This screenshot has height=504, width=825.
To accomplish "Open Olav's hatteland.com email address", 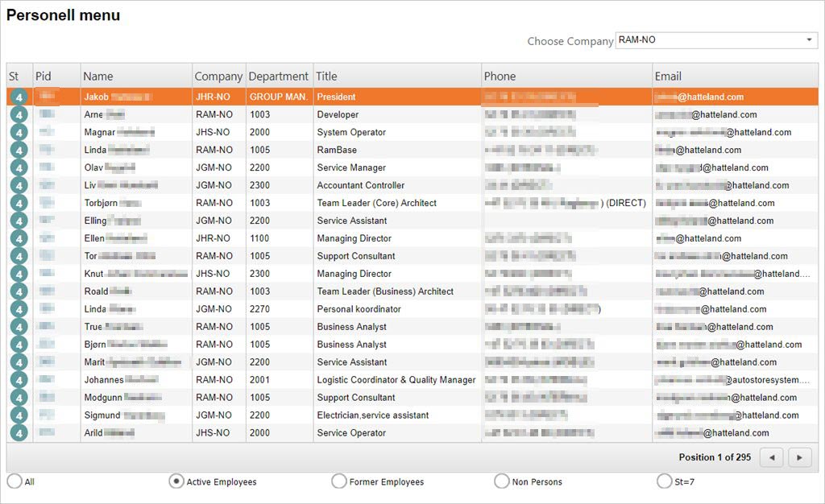I will (x=711, y=168).
